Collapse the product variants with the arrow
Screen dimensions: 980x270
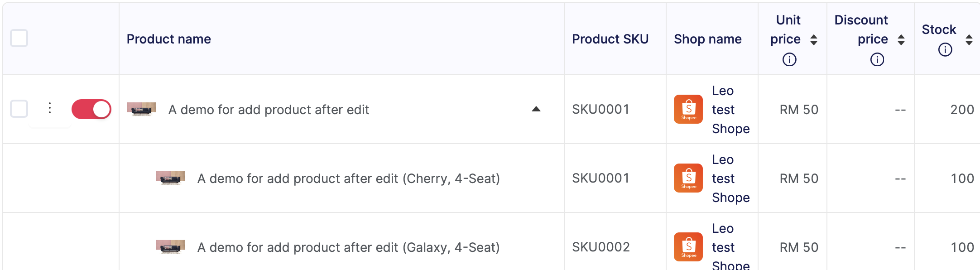[536, 109]
